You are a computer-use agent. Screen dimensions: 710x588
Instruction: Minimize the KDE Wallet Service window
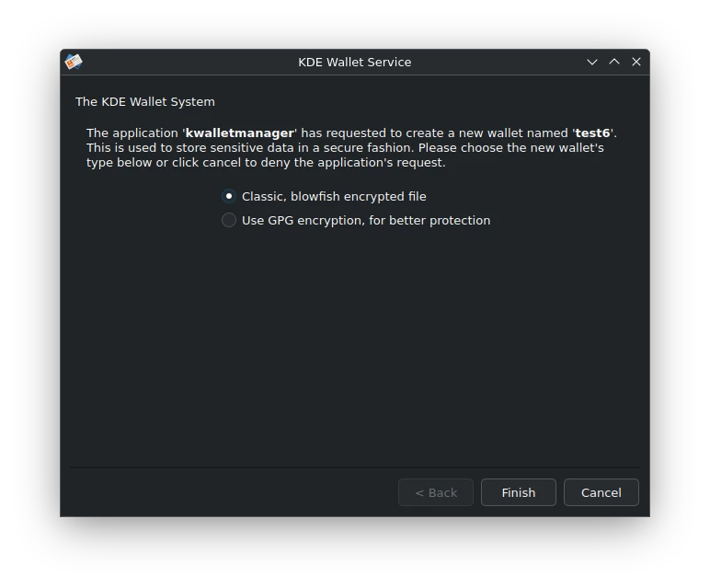click(x=591, y=62)
